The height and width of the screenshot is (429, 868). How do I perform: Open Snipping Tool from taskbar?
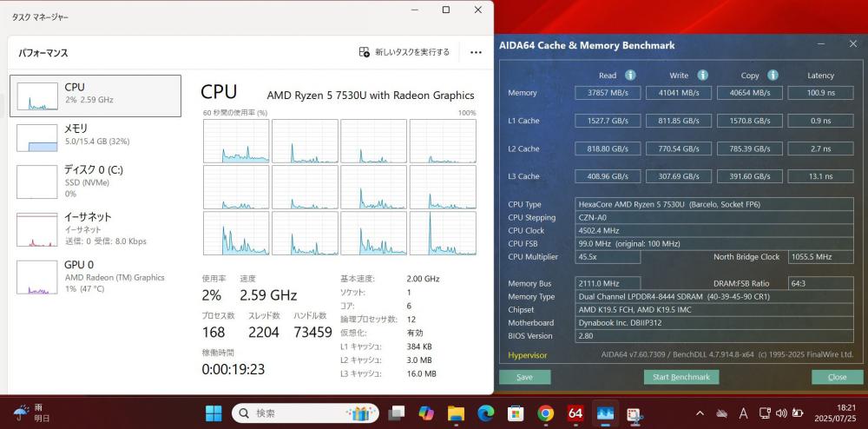(x=634, y=413)
